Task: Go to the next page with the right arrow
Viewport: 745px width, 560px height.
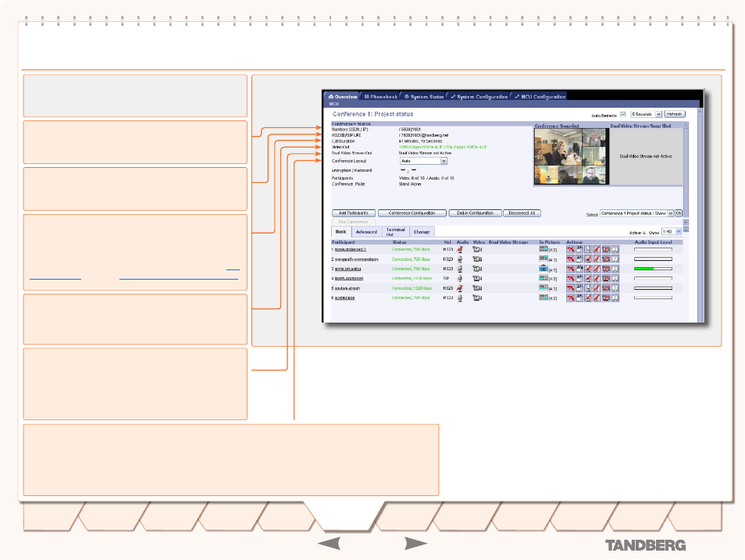Action: 415,544
